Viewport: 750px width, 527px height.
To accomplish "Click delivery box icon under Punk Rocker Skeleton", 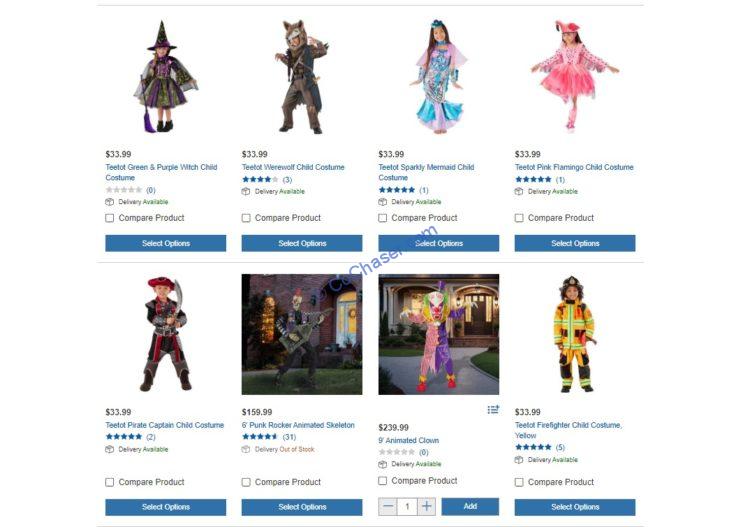I will tap(246, 449).
